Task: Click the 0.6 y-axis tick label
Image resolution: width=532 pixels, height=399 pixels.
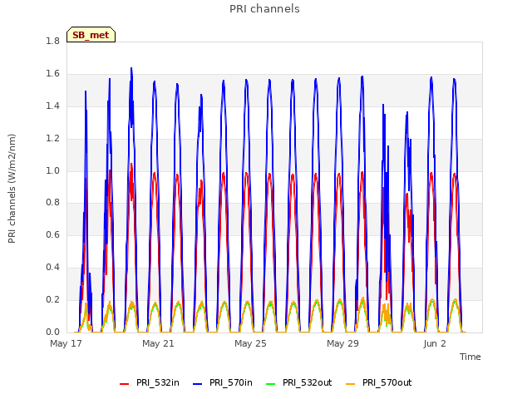Action: [52, 234]
